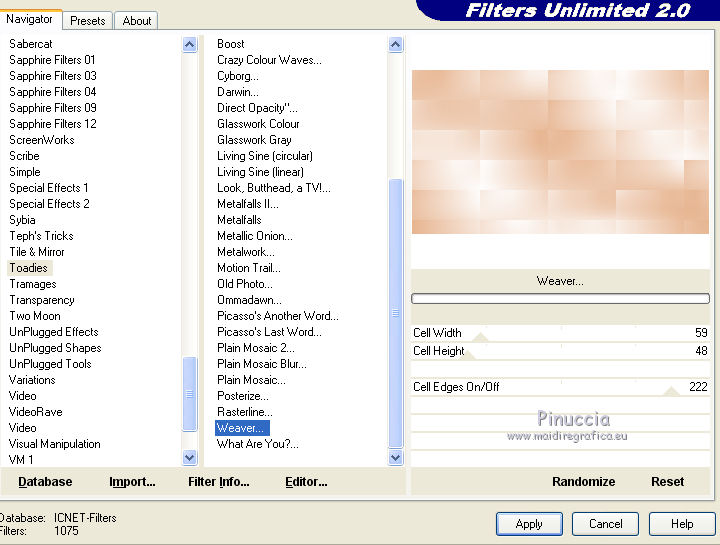Viewport: 720px width, 545px height.
Task: Select Tile & Mirror category
Action: 37,252
